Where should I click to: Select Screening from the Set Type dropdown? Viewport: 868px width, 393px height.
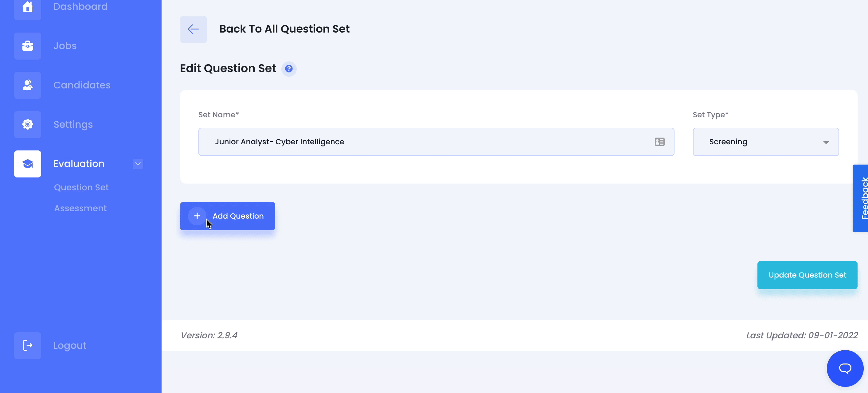click(x=766, y=142)
